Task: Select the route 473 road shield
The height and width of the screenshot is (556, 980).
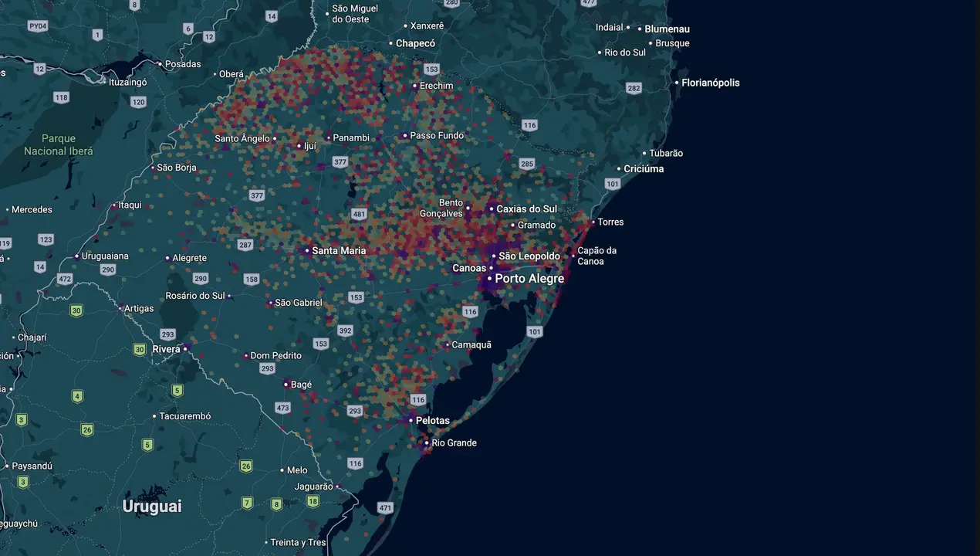Action: (x=282, y=408)
